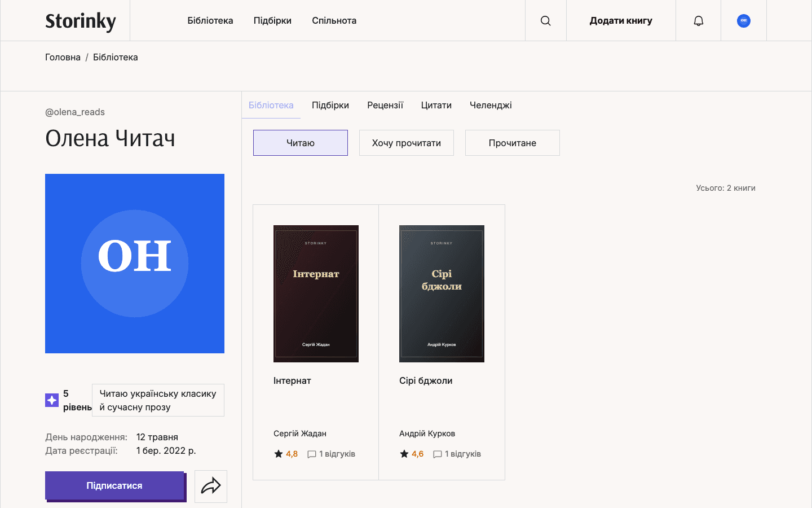
Task: Switch to the Цитати profile tab
Action: coord(436,105)
